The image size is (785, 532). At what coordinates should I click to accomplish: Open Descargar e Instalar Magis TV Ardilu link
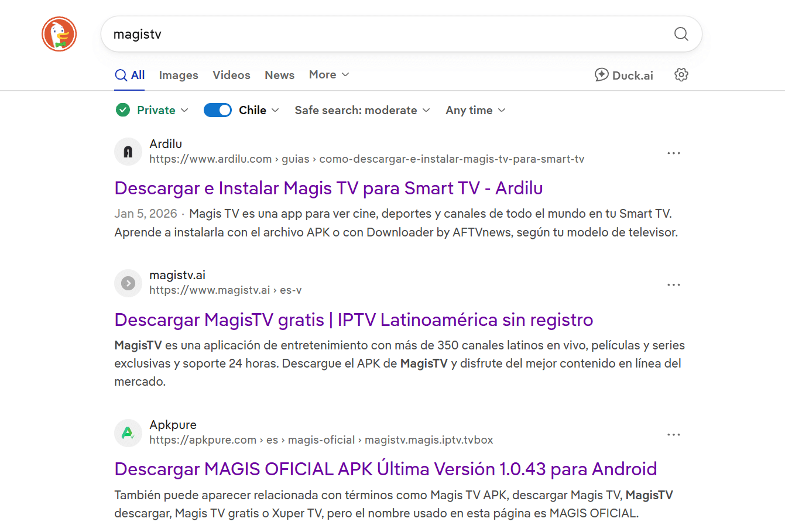(x=328, y=188)
